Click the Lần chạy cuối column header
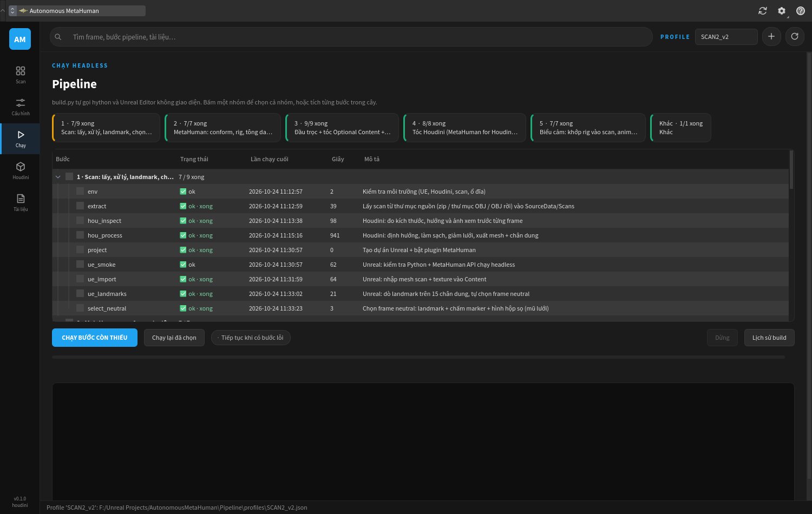This screenshot has width=812, height=514. [x=270, y=159]
